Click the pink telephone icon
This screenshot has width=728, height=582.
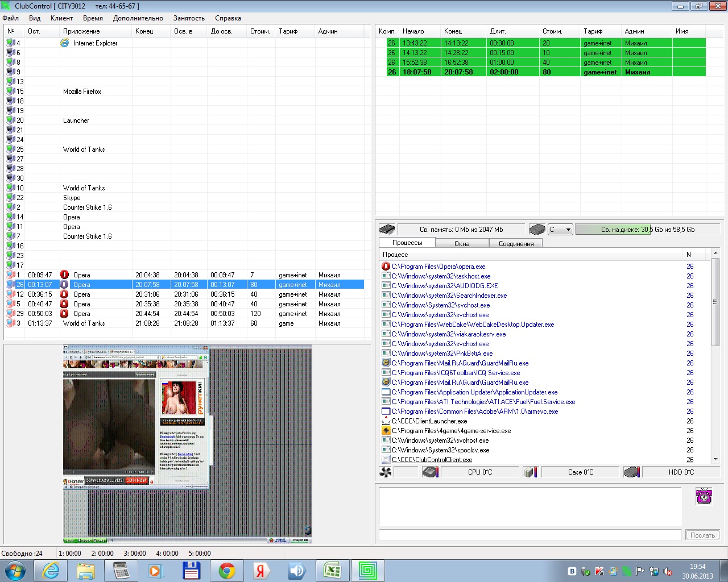tap(704, 496)
